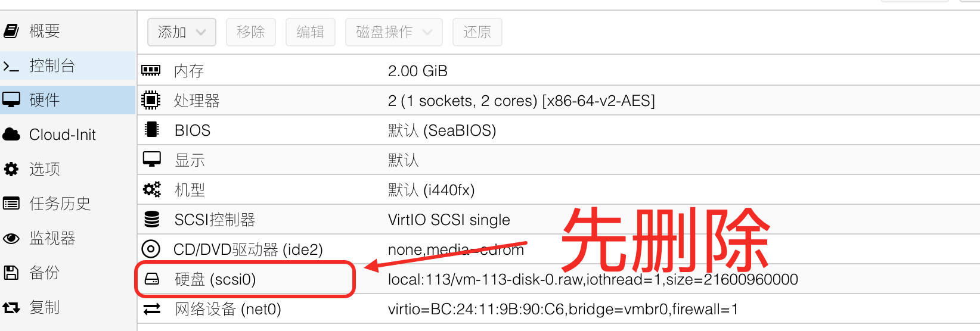The height and width of the screenshot is (331, 980).
Task: Switch to the Cloud-Init tab
Action: (x=62, y=135)
